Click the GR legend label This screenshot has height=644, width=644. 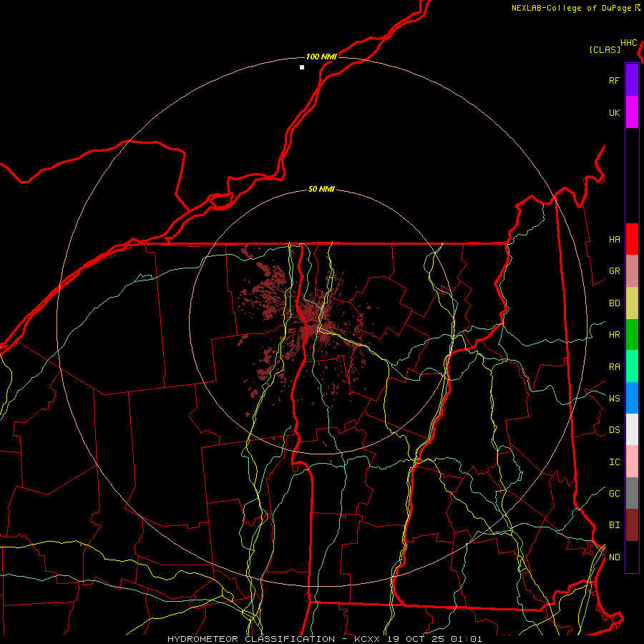pos(614,270)
